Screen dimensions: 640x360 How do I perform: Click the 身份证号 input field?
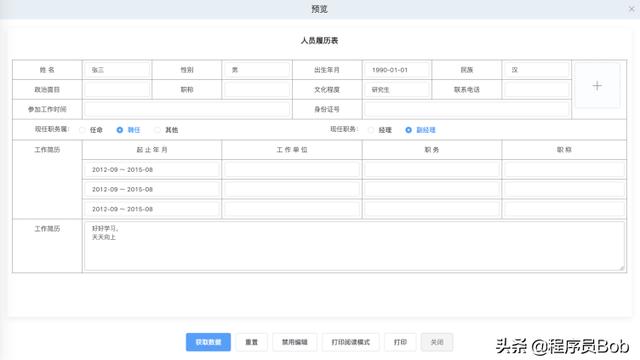point(467,109)
